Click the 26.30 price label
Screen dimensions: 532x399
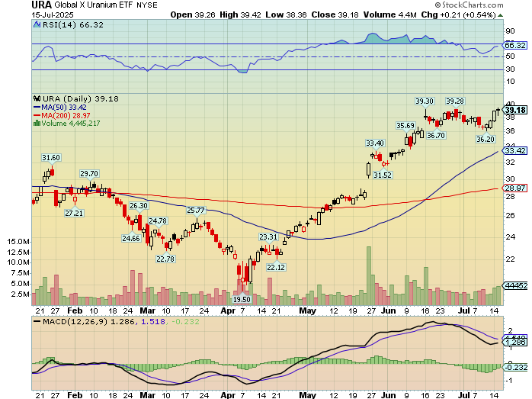(139, 206)
